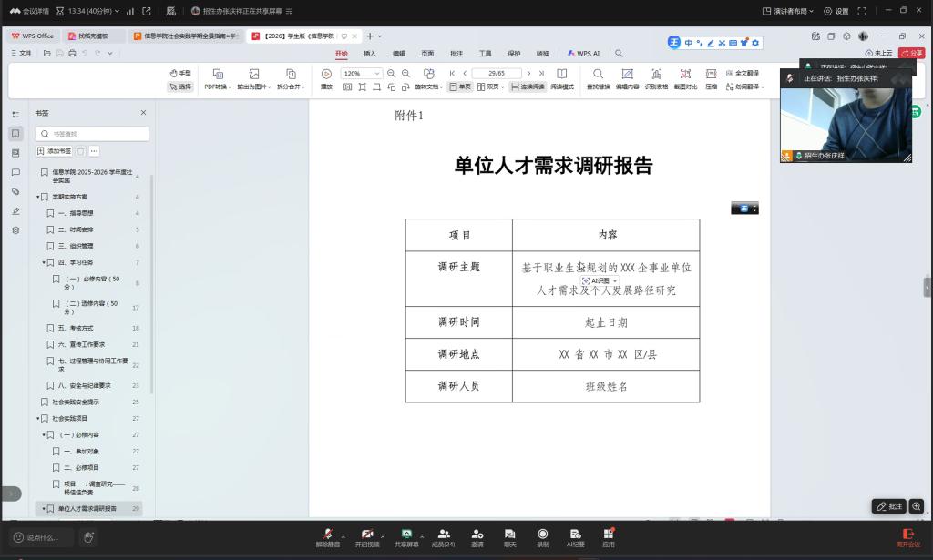
Task: Start recording the meeting (录制)
Action: (542, 536)
